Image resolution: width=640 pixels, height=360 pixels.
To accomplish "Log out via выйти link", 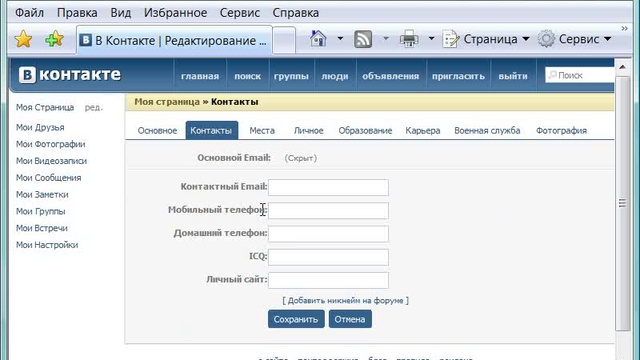I will tap(513, 76).
